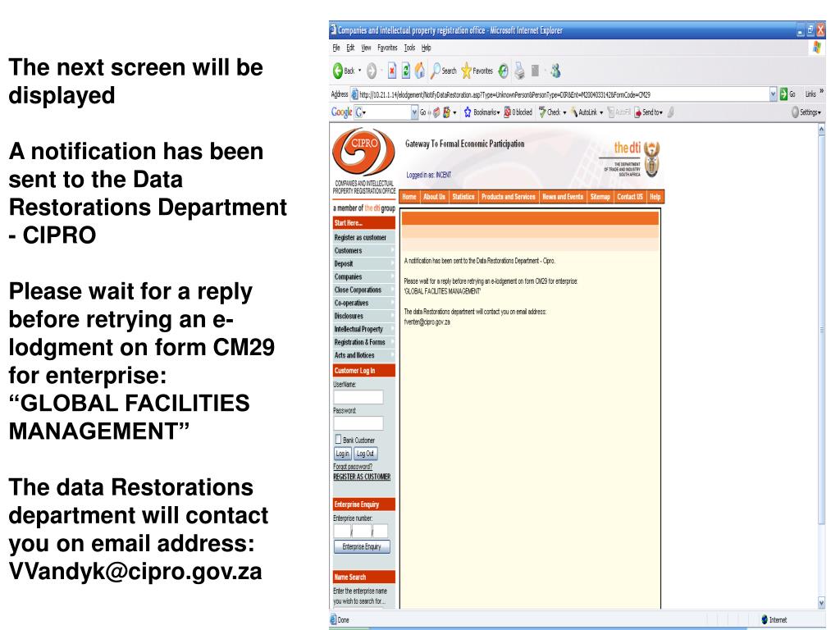This screenshot has width=840, height=630.
Task: Open the Tools menu
Action: (409, 48)
